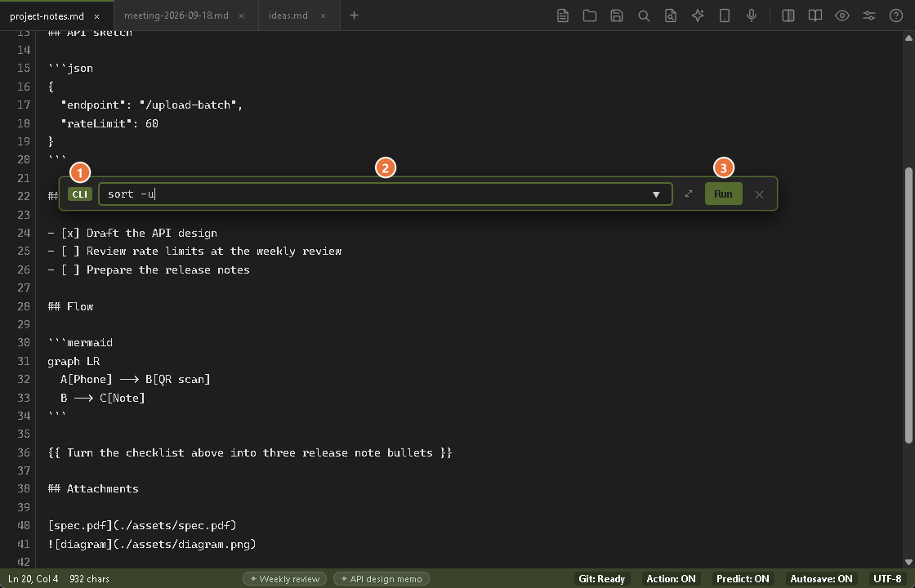The image size is (915, 588).
Task: Toggle the Autosave: ON status item
Action: [x=822, y=579]
